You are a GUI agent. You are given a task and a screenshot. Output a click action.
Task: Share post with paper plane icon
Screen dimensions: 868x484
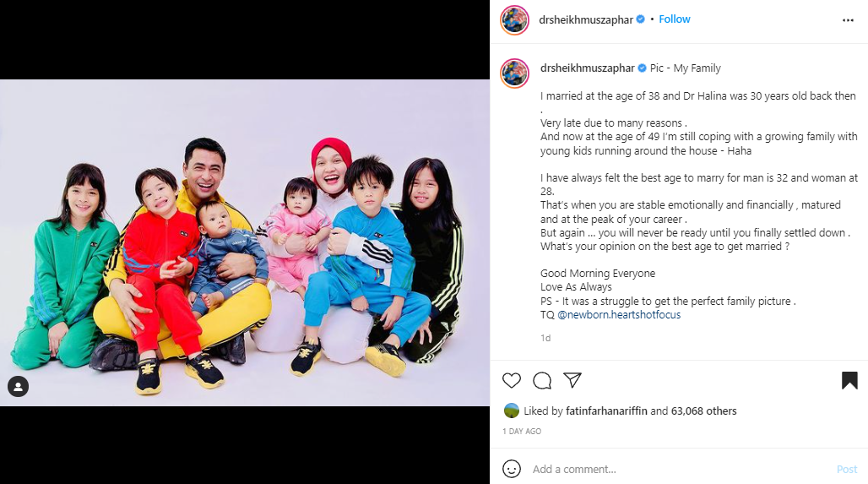pos(572,380)
